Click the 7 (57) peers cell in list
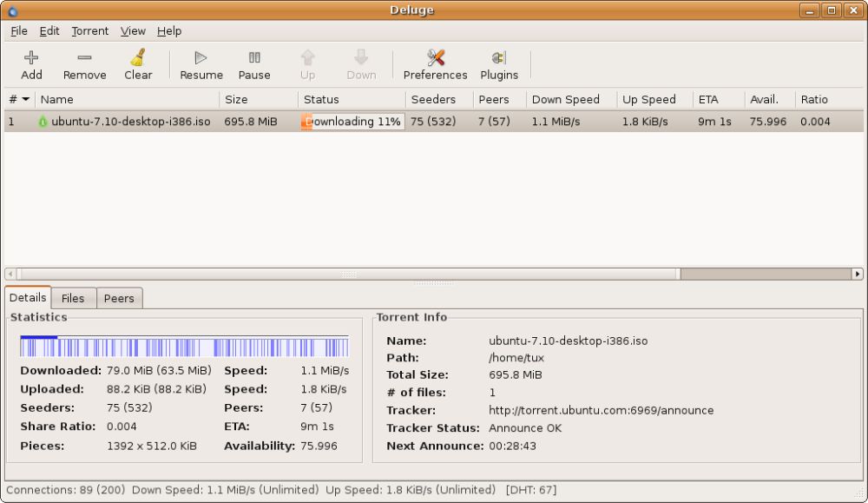The image size is (868, 503). pos(494,122)
